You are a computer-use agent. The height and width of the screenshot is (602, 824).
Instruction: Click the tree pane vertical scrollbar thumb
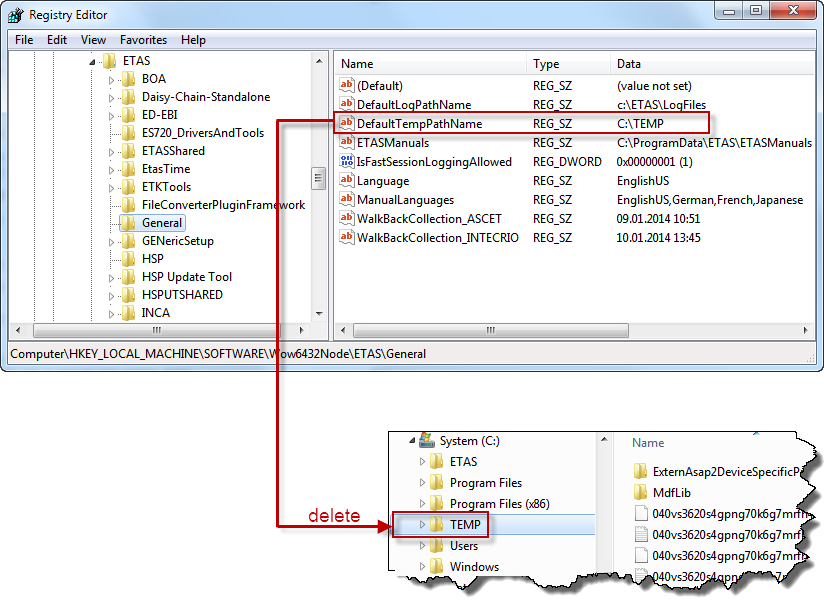click(319, 179)
